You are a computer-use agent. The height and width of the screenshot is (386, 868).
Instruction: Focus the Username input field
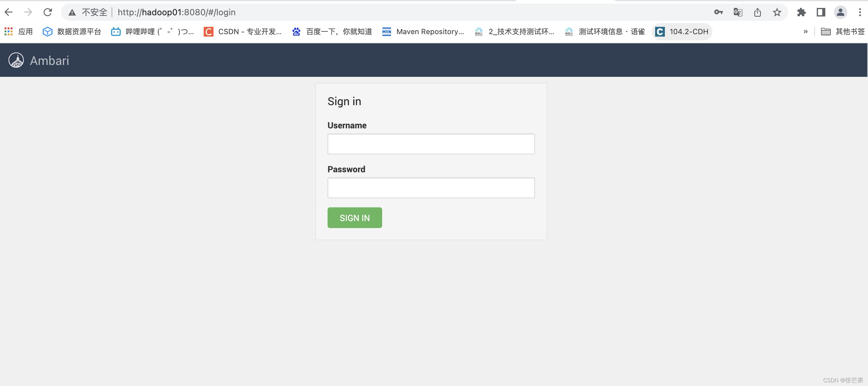[431, 144]
